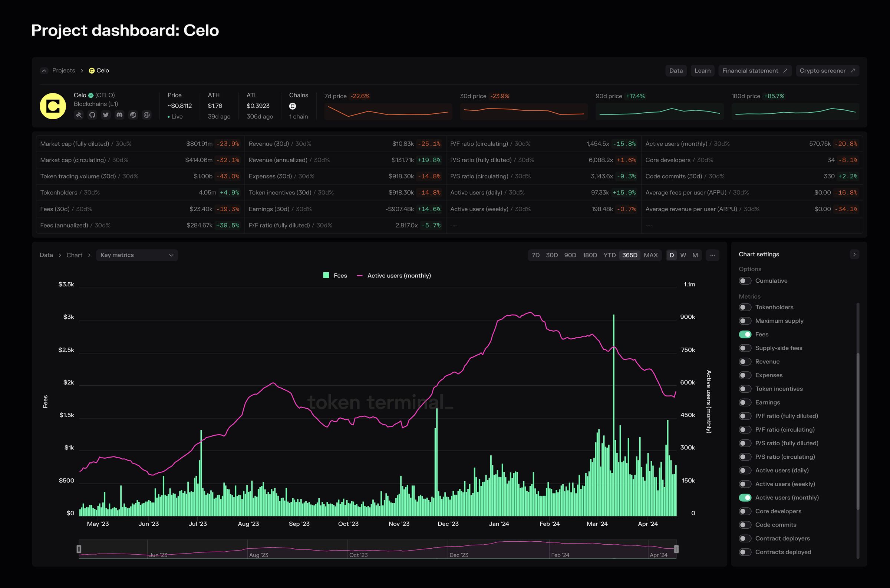Image resolution: width=890 pixels, height=588 pixels.
Task: Click the Twitter bird icon
Action: pos(106,115)
